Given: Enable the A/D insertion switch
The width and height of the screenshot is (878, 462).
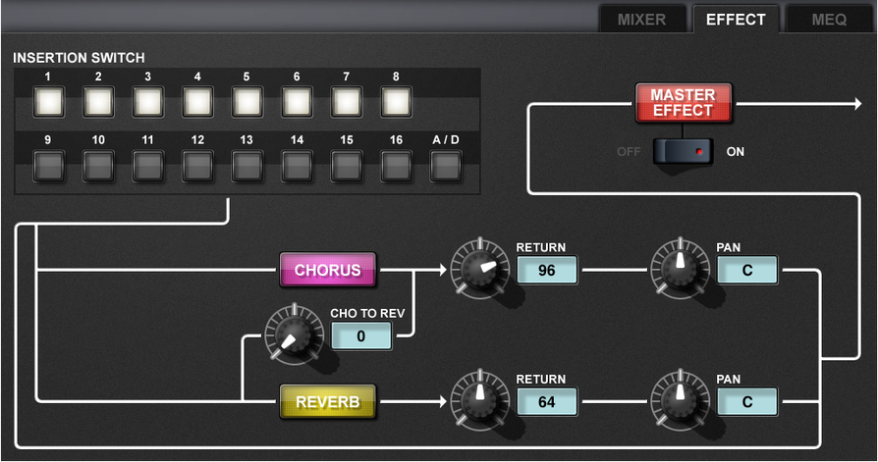Looking at the screenshot, I should point(446,166).
